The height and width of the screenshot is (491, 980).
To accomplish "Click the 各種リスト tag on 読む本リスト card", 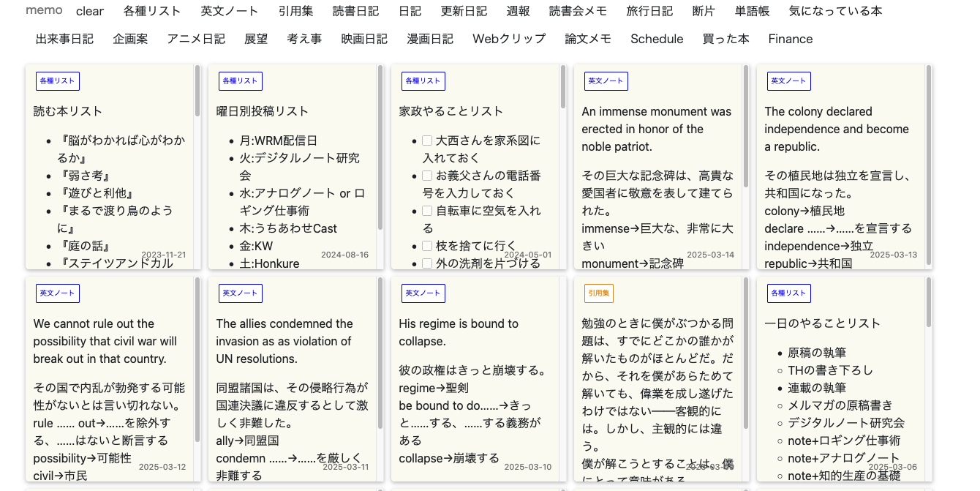I will [x=57, y=80].
